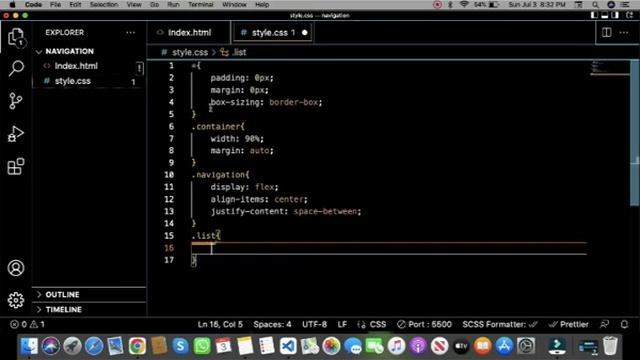Open the Go menu

point(155,4)
